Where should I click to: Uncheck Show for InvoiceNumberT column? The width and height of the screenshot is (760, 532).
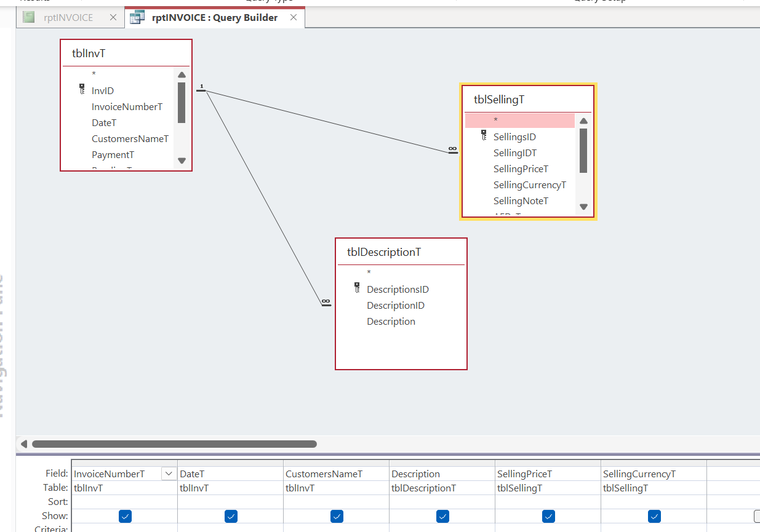click(125, 516)
